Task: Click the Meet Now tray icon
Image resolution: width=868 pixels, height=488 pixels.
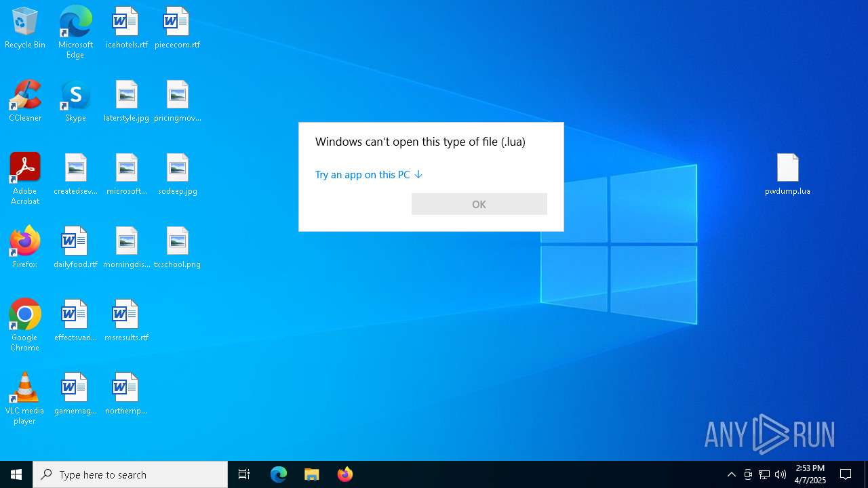Action: point(748,474)
